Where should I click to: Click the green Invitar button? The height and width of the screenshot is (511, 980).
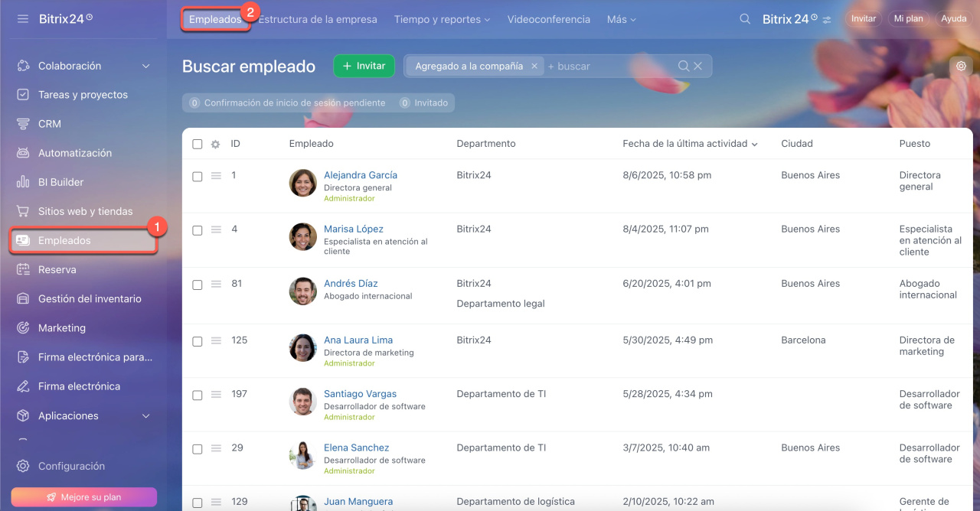click(364, 66)
